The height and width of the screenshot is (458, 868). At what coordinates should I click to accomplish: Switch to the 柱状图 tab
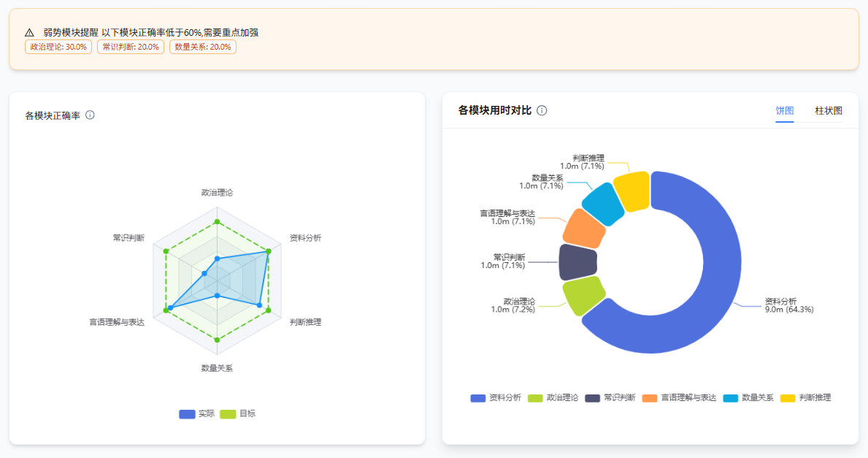pyautogui.click(x=829, y=111)
